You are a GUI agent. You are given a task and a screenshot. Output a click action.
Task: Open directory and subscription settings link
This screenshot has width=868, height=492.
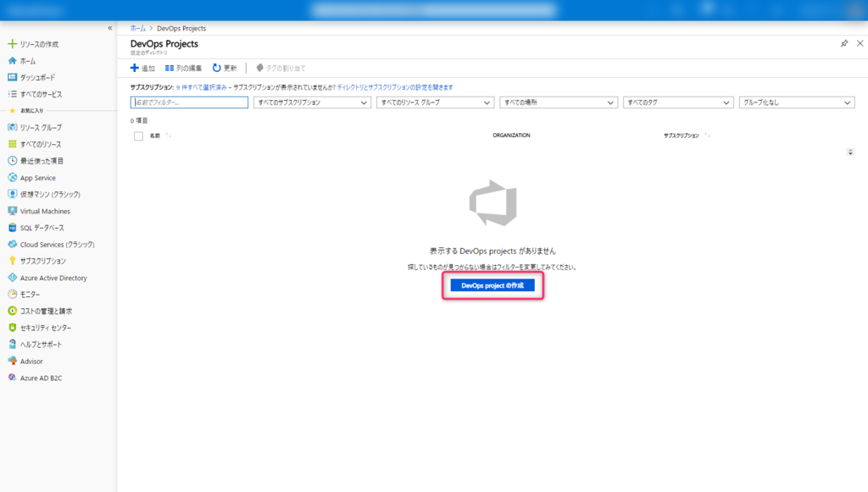point(395,87)
